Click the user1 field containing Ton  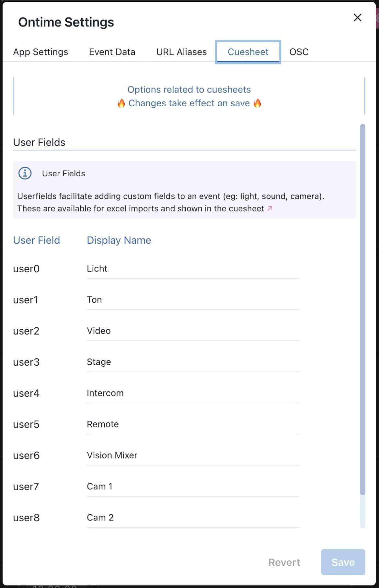pyautogui.click(x=192, y=300)
